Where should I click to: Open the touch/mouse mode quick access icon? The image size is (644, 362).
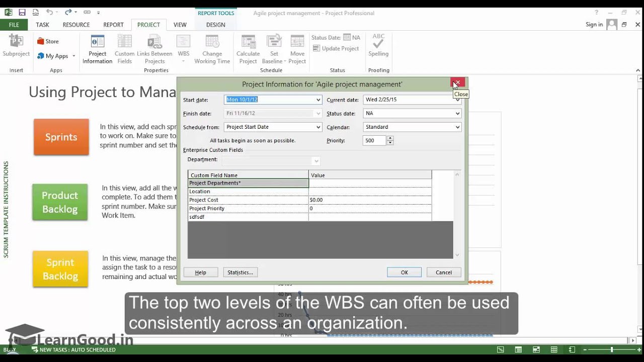(x=35, y=12)
